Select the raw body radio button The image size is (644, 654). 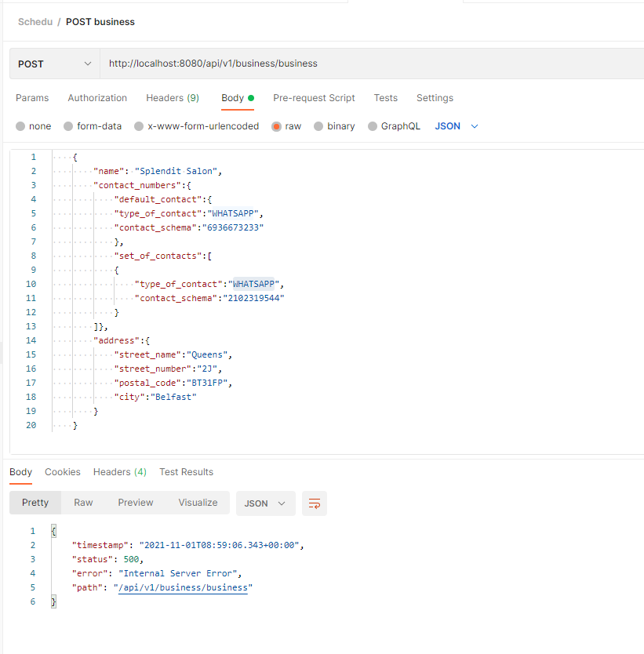point(276,126)
